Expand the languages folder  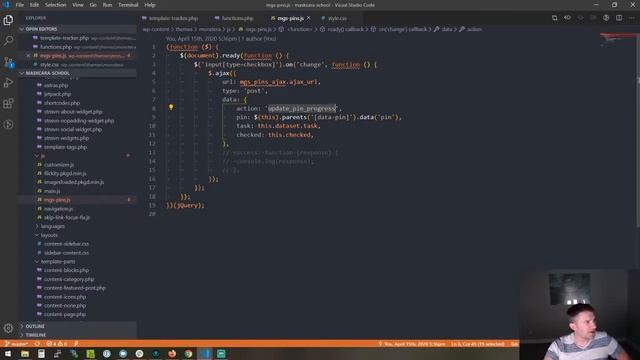tap(52, 226)
